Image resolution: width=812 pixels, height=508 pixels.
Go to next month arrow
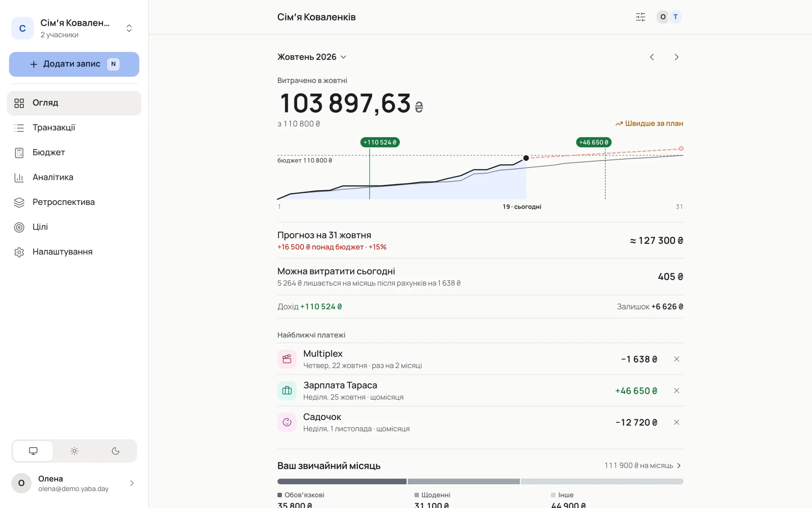676,57
